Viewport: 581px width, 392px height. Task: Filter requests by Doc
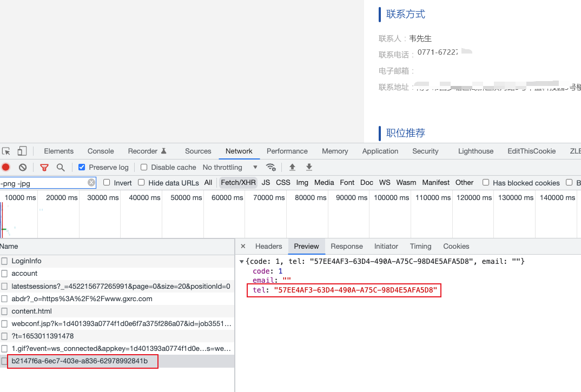(366, 183)
